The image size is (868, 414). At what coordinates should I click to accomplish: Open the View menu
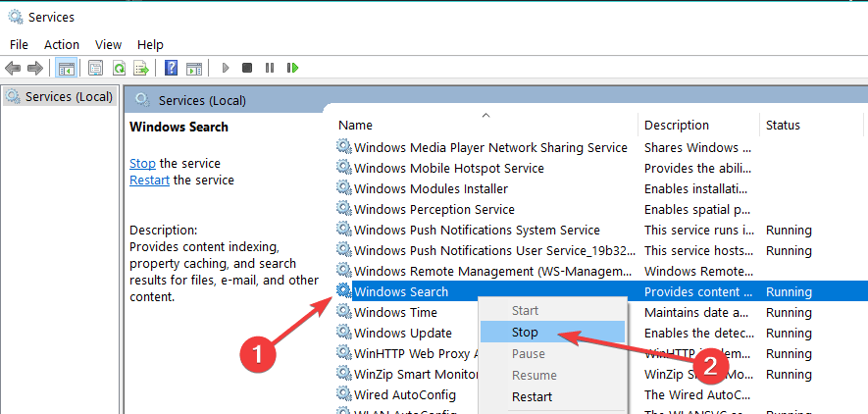pos(108,45)
